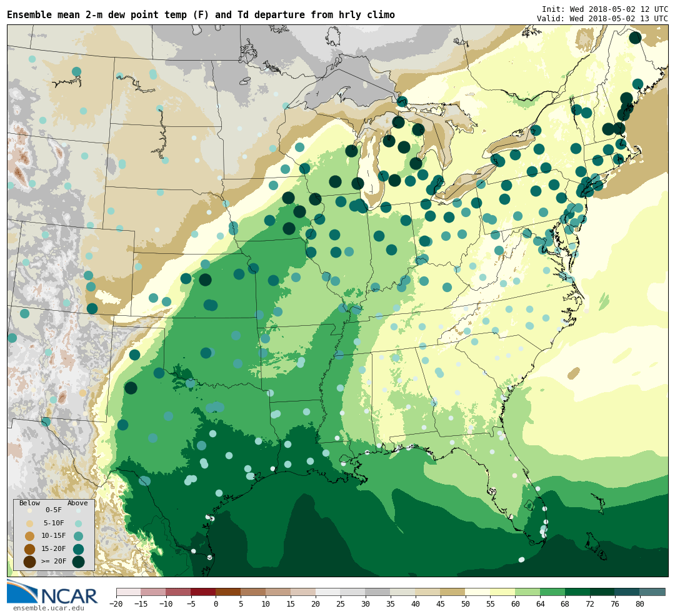
Task: Open the ensemble.ucar.edu link text
Action: point(49,608)
